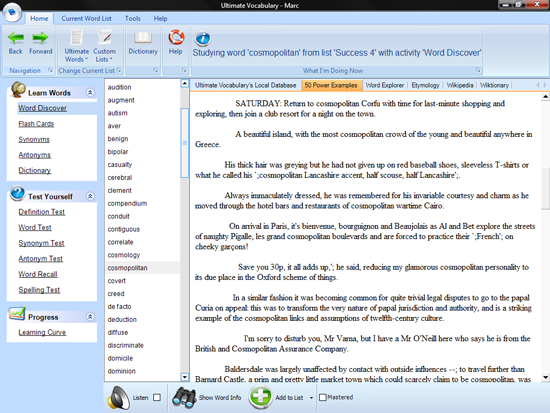The width and height of the screenshot is (550, 413).
Task: Collapse the Progress panel
Action: (90, 317)
